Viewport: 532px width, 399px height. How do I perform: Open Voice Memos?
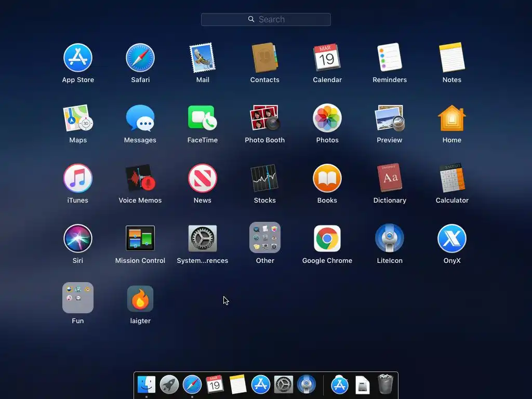click(140, 178)
